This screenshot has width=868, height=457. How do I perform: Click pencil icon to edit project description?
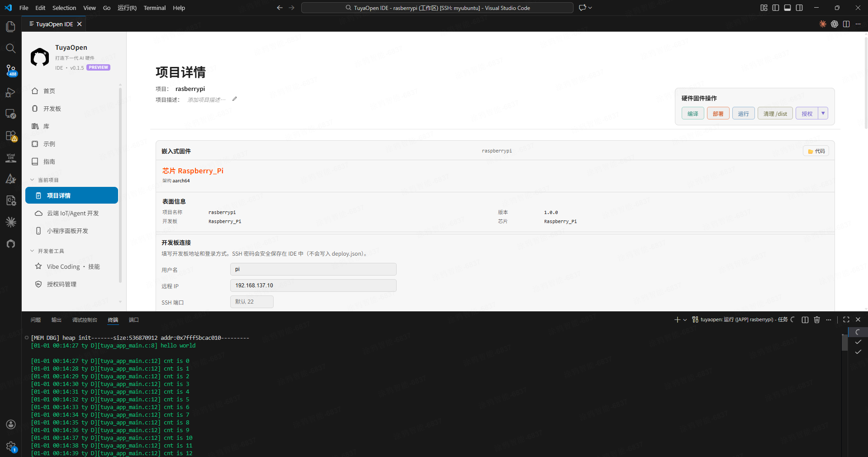234,99
